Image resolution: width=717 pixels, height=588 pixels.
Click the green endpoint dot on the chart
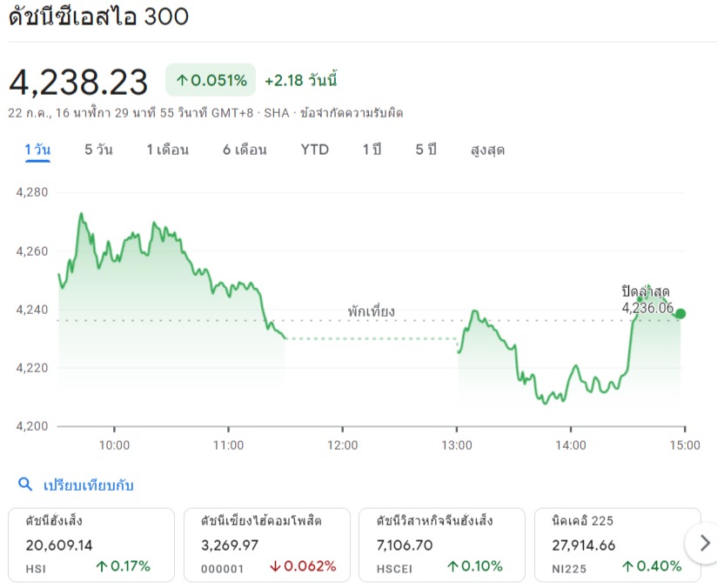[x=680, y=314]
